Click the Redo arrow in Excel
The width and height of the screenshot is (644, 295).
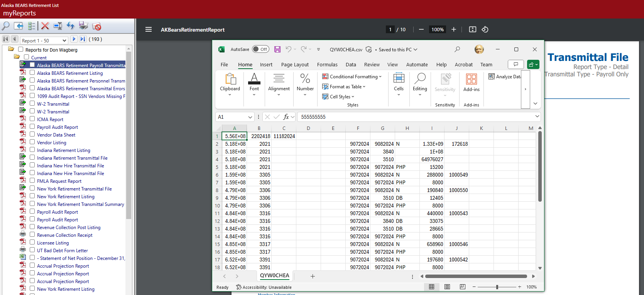point(304,49)
